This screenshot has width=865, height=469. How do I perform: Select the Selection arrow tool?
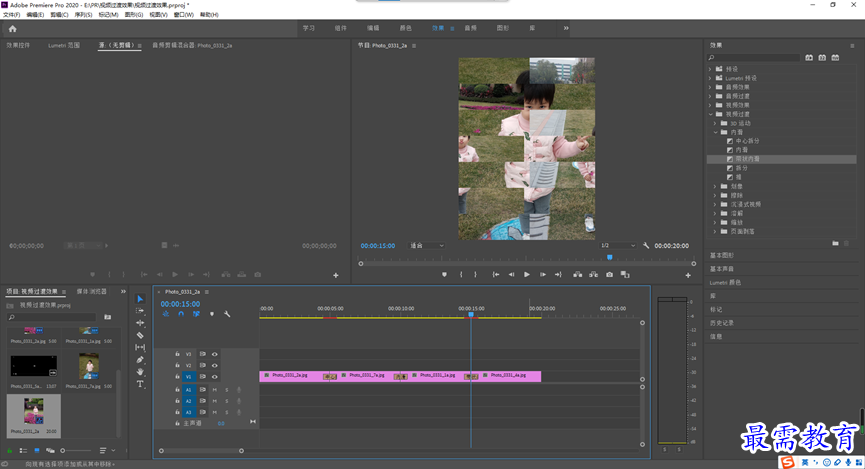click(x=140, y=299)
